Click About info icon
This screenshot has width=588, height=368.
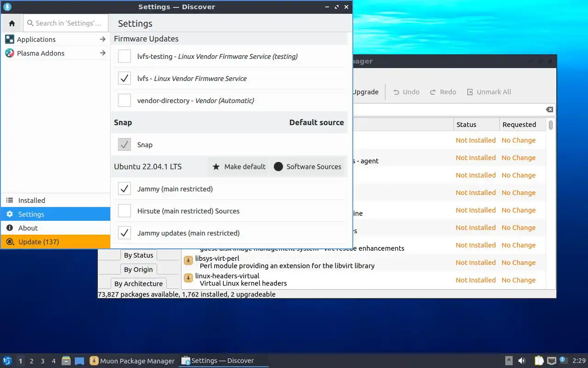pos(10,228)
